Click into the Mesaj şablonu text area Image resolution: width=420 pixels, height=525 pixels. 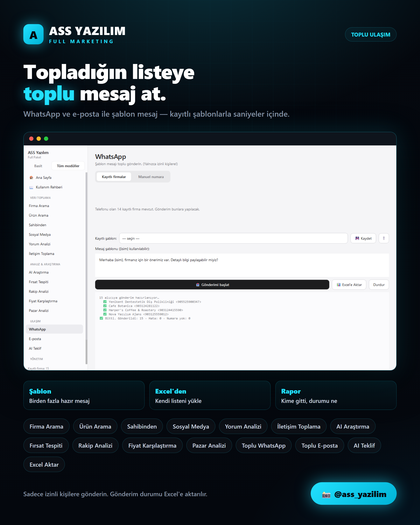tap(242, 265)
